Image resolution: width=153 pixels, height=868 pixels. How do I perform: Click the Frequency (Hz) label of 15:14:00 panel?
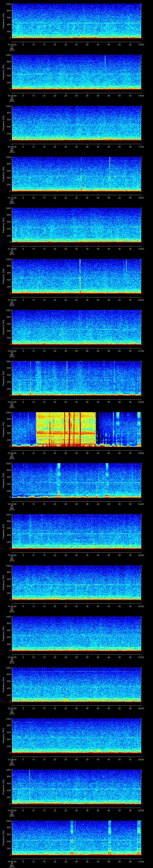(x=3, y=21)
